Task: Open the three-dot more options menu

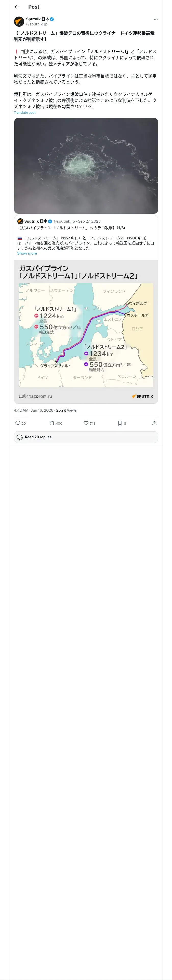Action: (156, 19)
